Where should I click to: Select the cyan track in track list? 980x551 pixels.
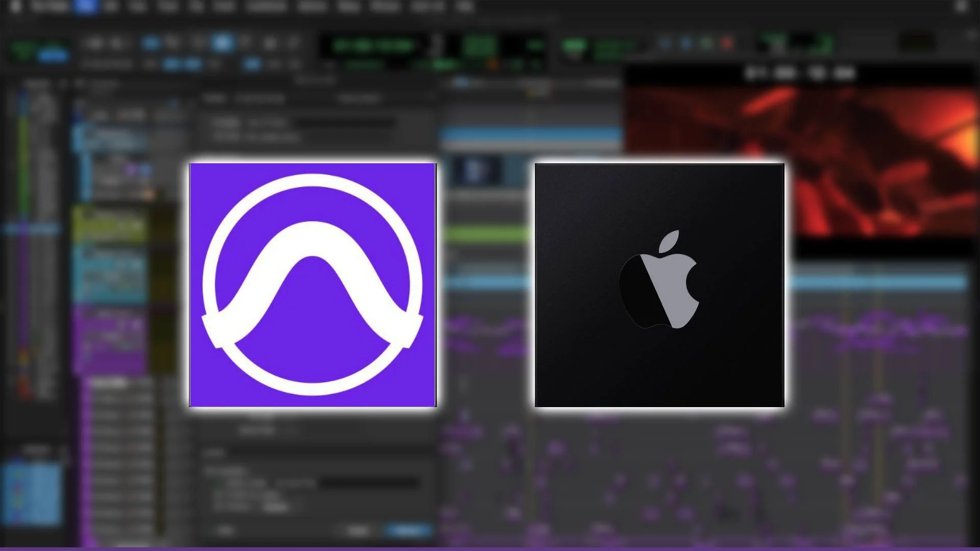coord(110,273)
